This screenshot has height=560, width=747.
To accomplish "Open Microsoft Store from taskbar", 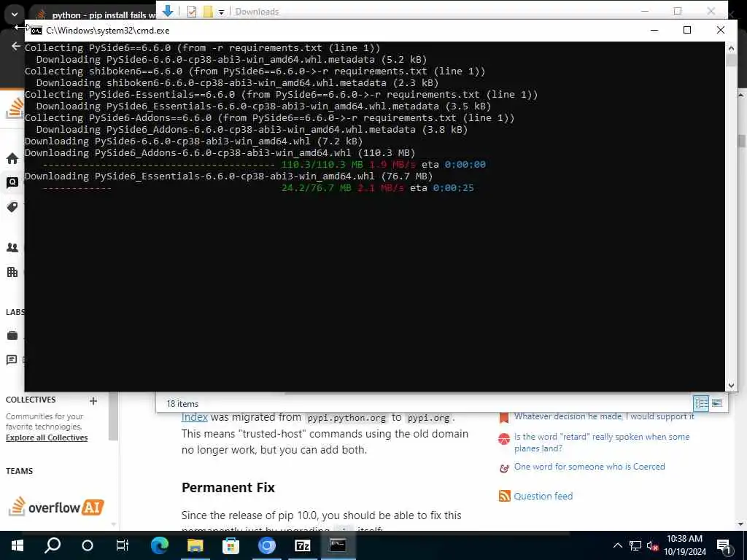I will click(x=231, y=545).
